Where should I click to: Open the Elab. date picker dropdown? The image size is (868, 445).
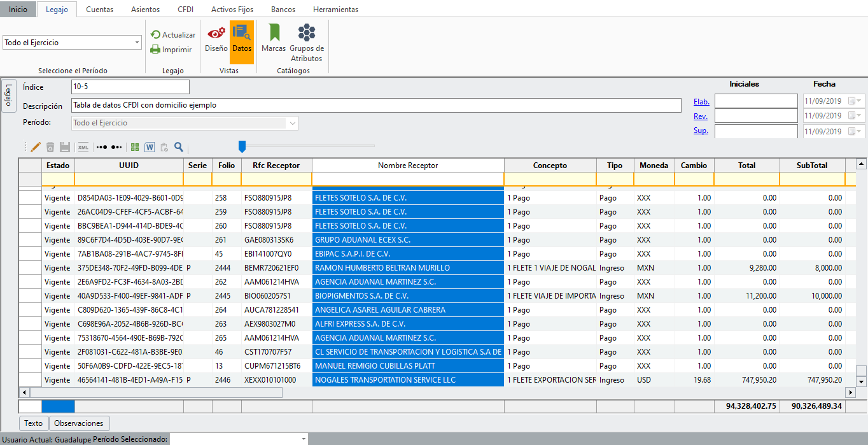point(860,101)
